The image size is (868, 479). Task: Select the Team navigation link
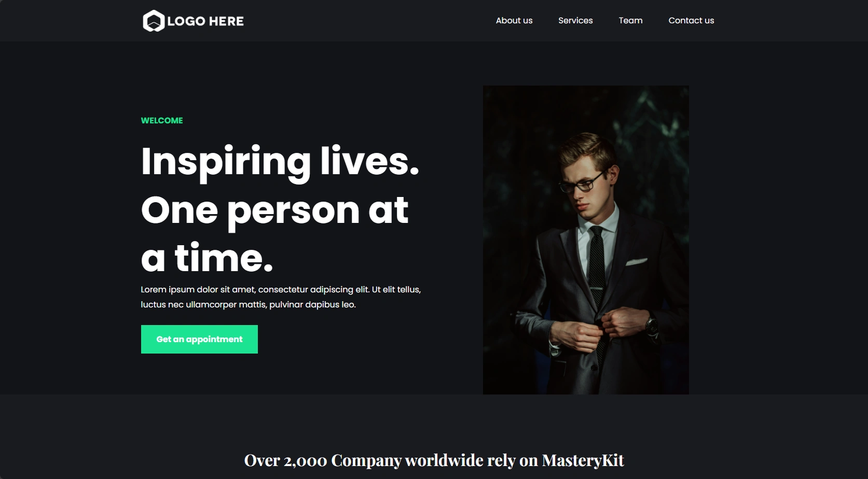point(630,21)
